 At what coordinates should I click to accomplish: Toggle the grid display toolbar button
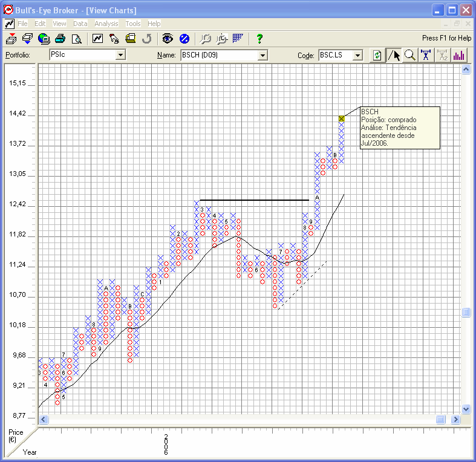point(238,39)
